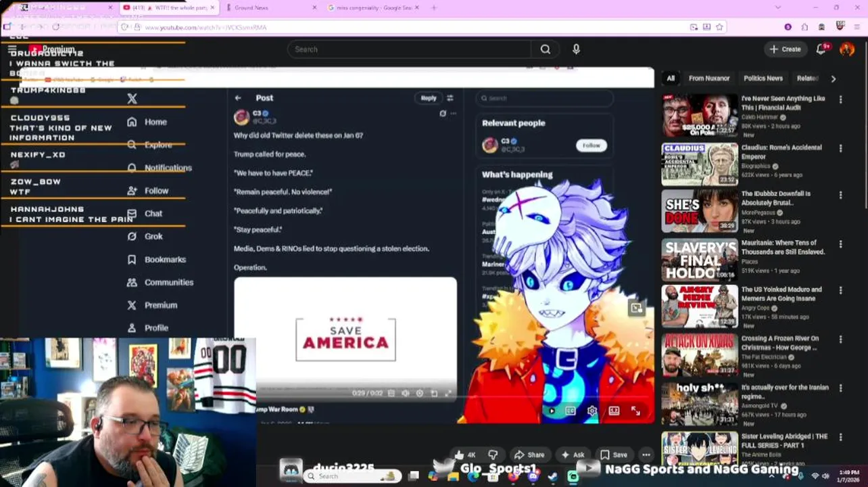The height and width of the screenshot is (487, 868).
Task: Click the Ask button under video
Action: pyautogui.click(x=573, y=455)
